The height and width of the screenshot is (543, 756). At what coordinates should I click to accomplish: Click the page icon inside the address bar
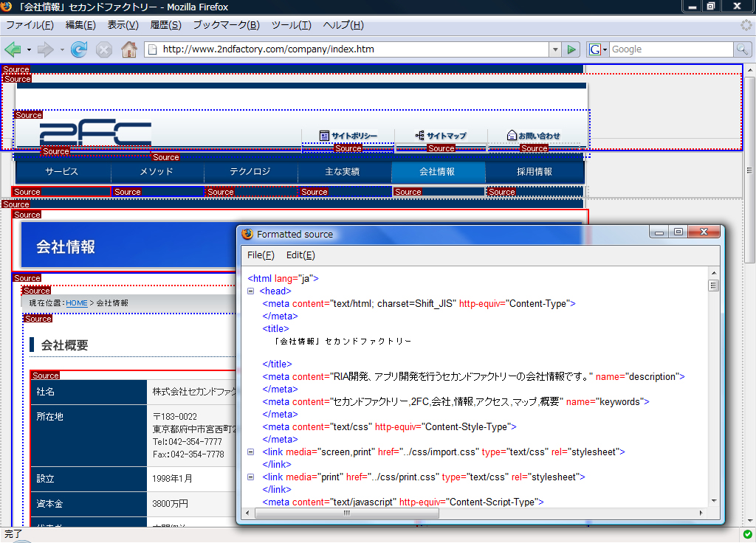point(152,49)
